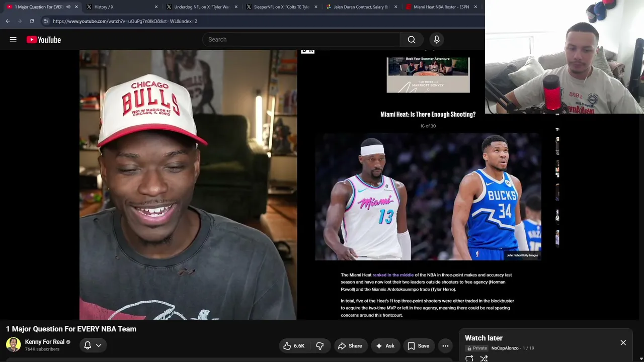Close the Underdog NFL on X tab
This screenshot has width=644, height=362.
[x=236, y=7]
